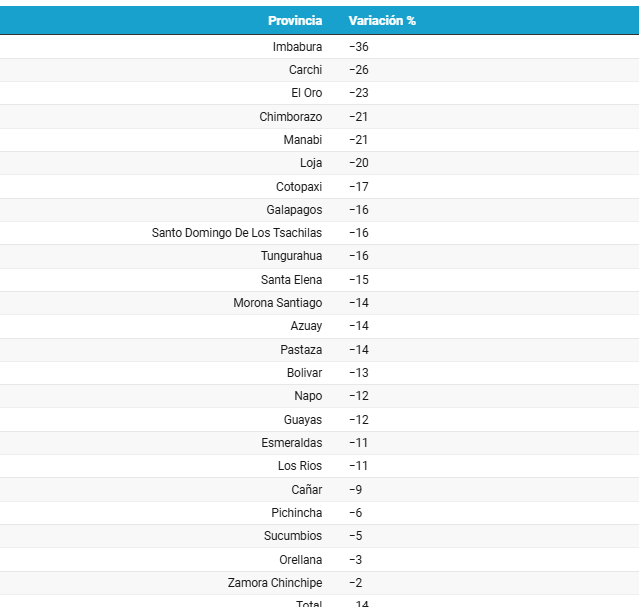The width and height of the screenshot is (640, 607).
Task: Select the Manabi row
Action: click(302, 140)
